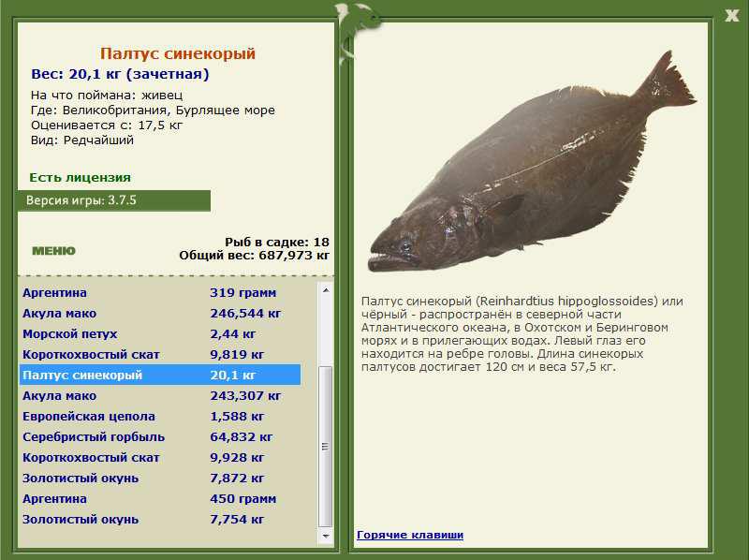Select Акула мако 246,544 кг row

coord(160,314)
